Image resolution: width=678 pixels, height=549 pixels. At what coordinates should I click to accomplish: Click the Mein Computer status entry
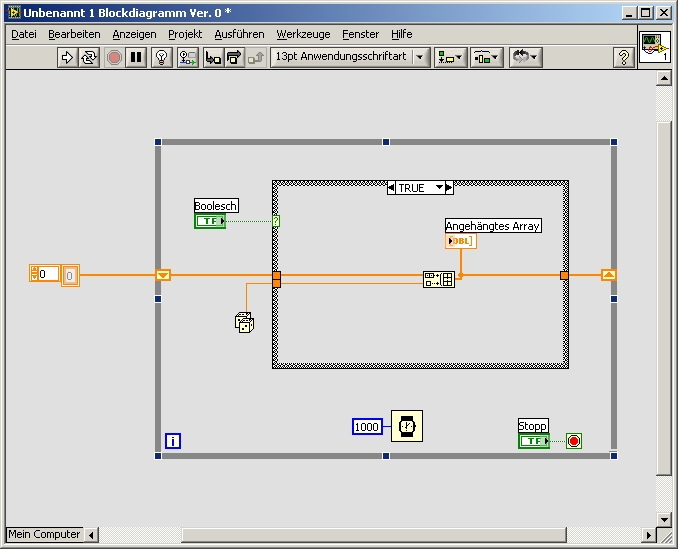(44, 534)
